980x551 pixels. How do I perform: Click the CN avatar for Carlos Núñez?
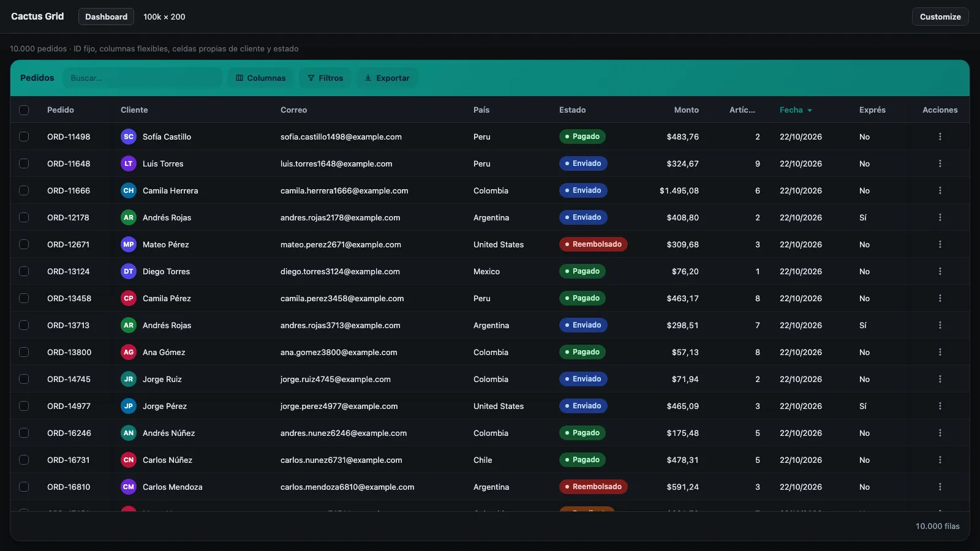coord(129,460)
